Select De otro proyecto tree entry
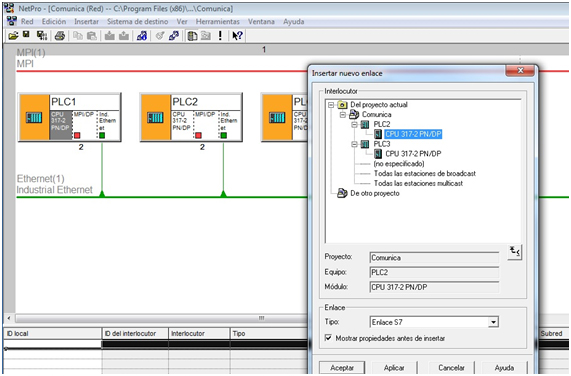The image size is (571, 376). click(x=375, y=193)
